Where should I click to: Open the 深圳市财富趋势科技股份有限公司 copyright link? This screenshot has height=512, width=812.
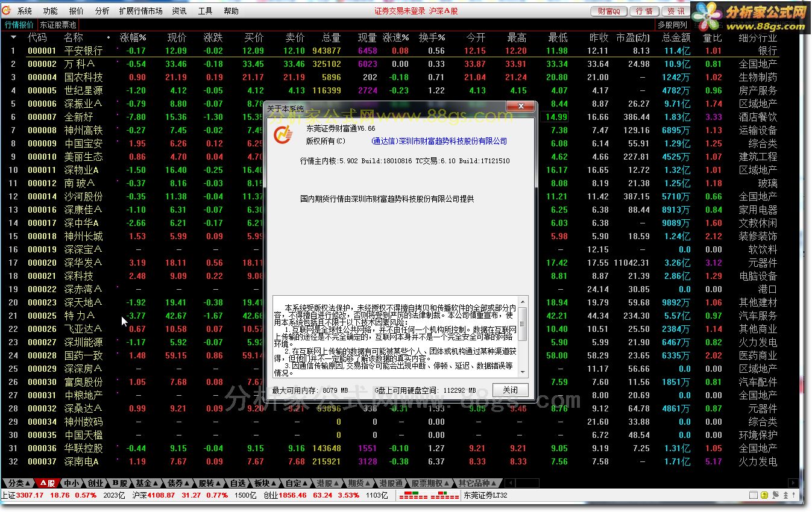click(x=439, y=141)
